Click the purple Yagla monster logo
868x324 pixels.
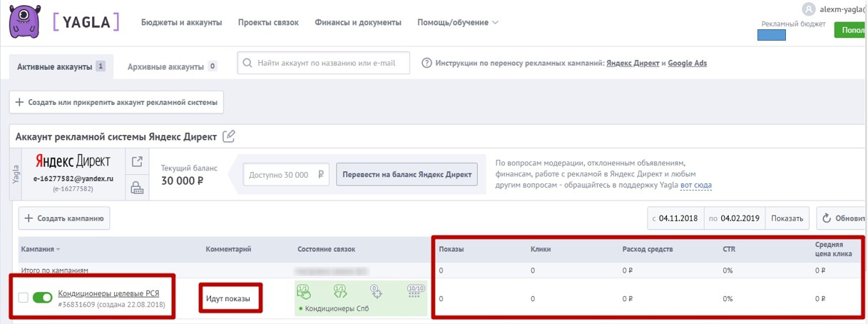(x=25, y=21)
